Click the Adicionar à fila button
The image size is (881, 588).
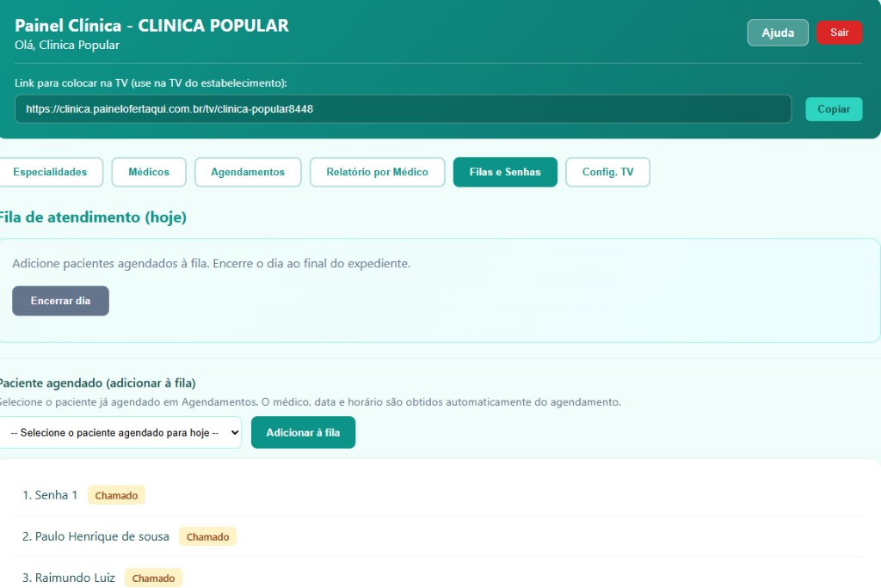click(303, 432)
